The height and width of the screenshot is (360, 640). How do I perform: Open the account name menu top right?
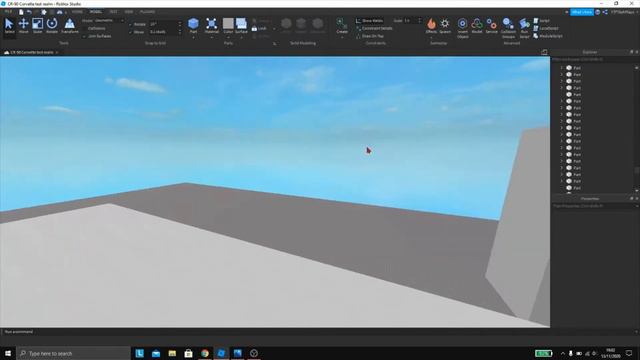[x=624, y=12]
